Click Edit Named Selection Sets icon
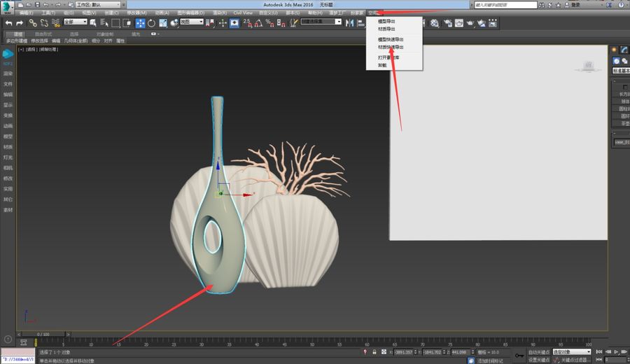 point(294,23)
